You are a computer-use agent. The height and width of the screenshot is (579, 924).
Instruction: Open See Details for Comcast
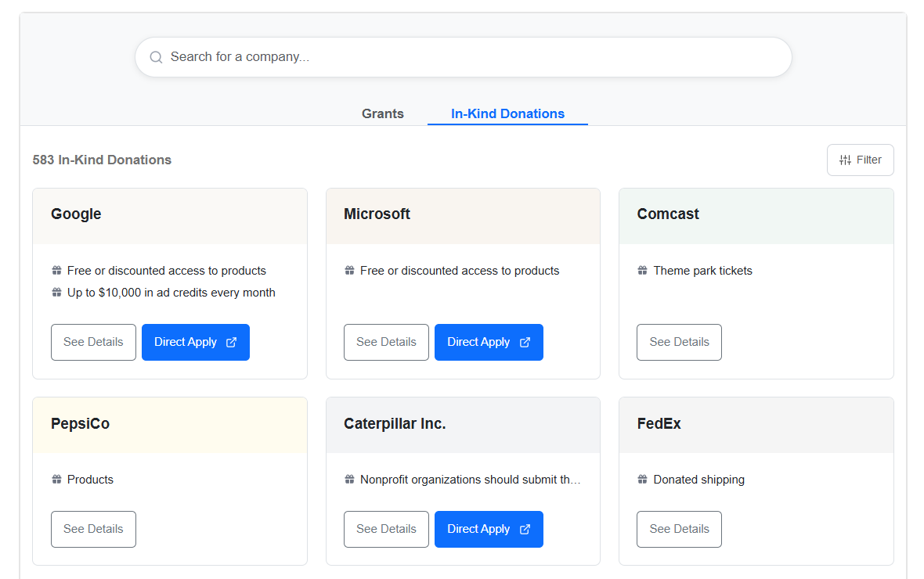pyautogui.click(x=679, y=342)
